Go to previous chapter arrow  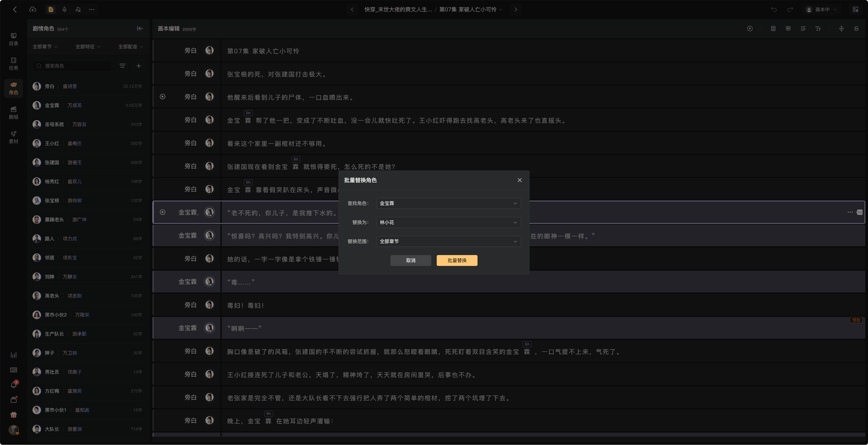click(352, 9)
